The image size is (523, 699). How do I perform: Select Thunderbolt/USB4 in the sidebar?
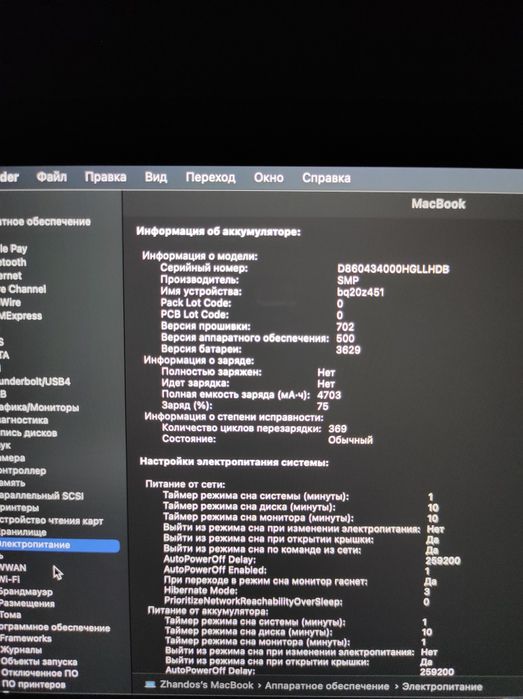click(x=35, y=381)
